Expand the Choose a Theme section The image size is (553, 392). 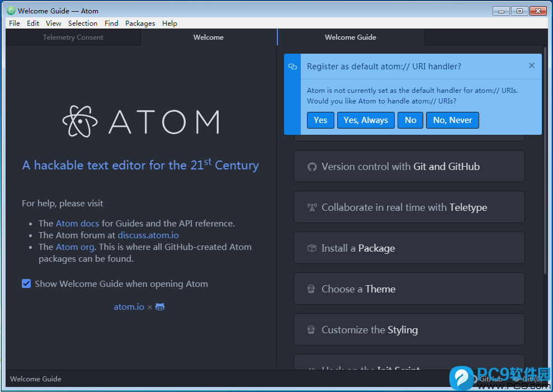click(x=409, y=289)
